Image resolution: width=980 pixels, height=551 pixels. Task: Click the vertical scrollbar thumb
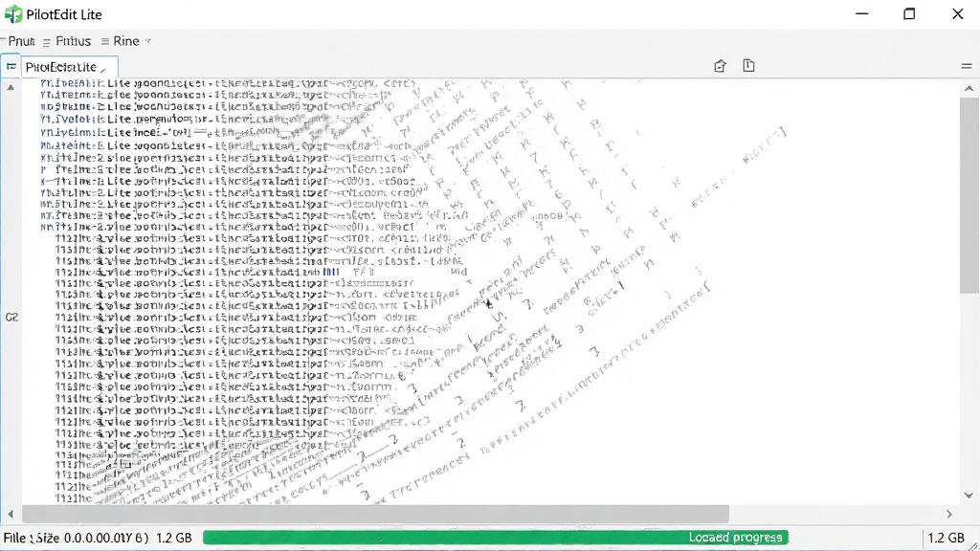point(969,195)
